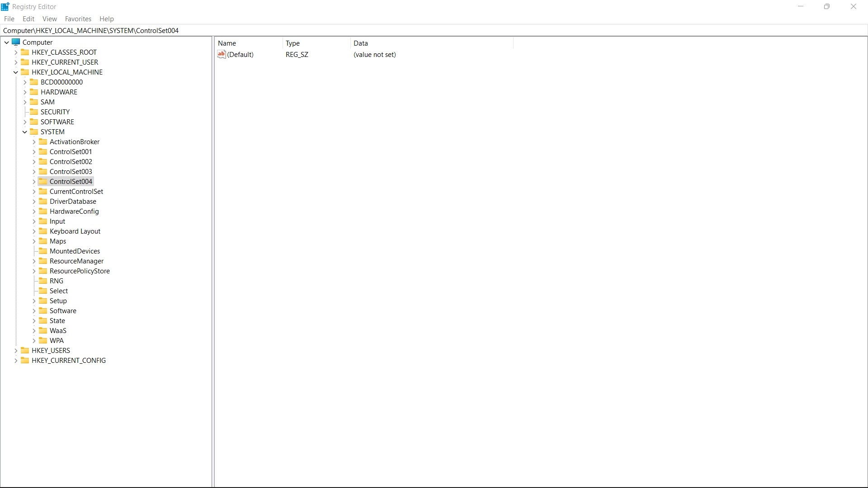Open the Favorites menu
Image resolution: width=868 pixels, height=488 pixels.
(78, 19)
